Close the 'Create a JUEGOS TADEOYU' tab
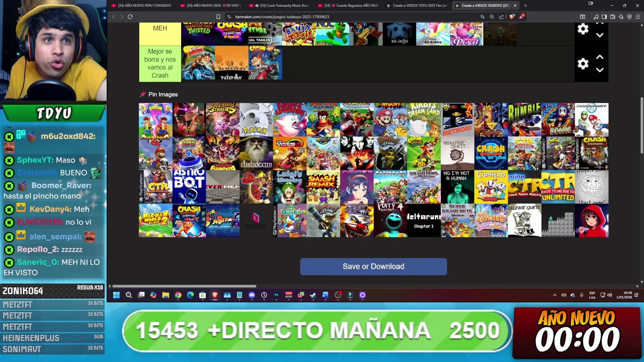Screen dimensions: 644x362 515,6
